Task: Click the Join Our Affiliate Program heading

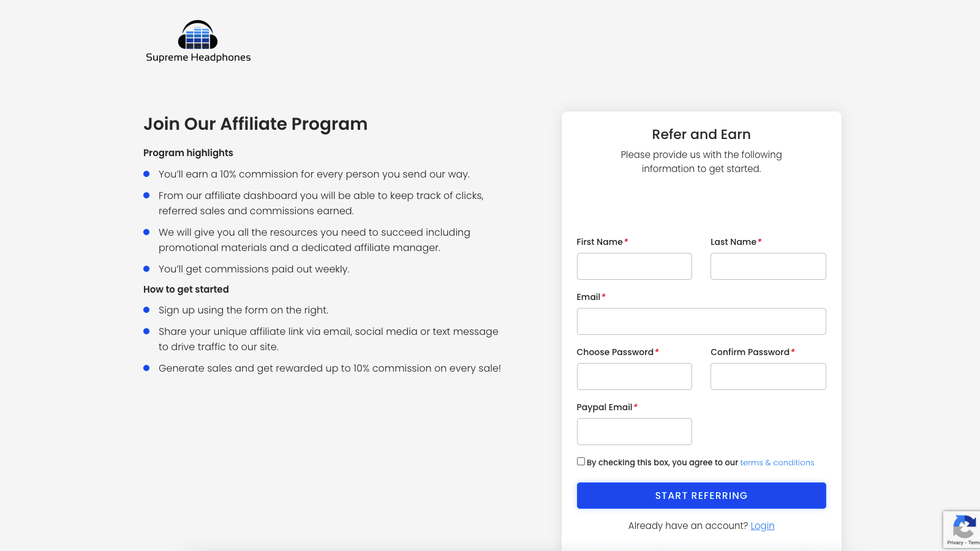Action: pyautogui.click(x=255, y=124)
